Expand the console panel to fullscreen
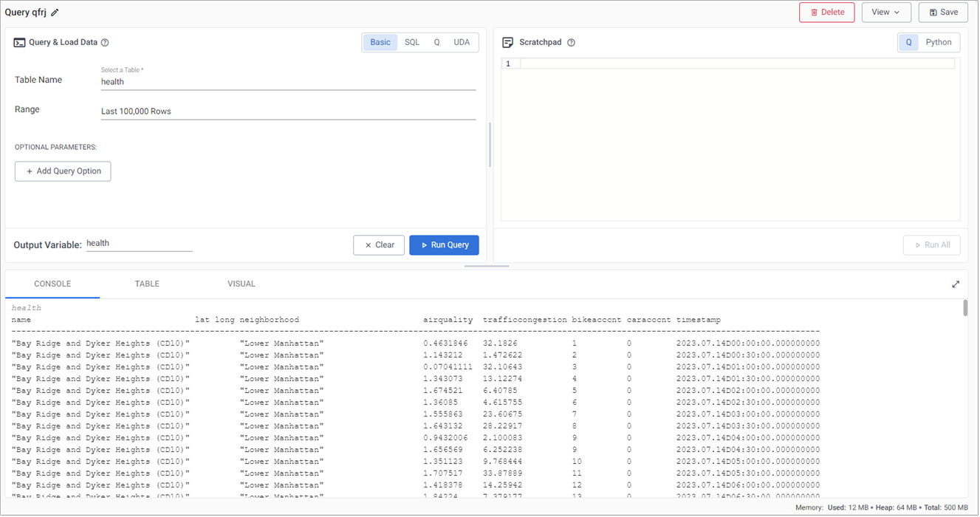The height and width of the screenshot is (517, 980). coord(956,284)
